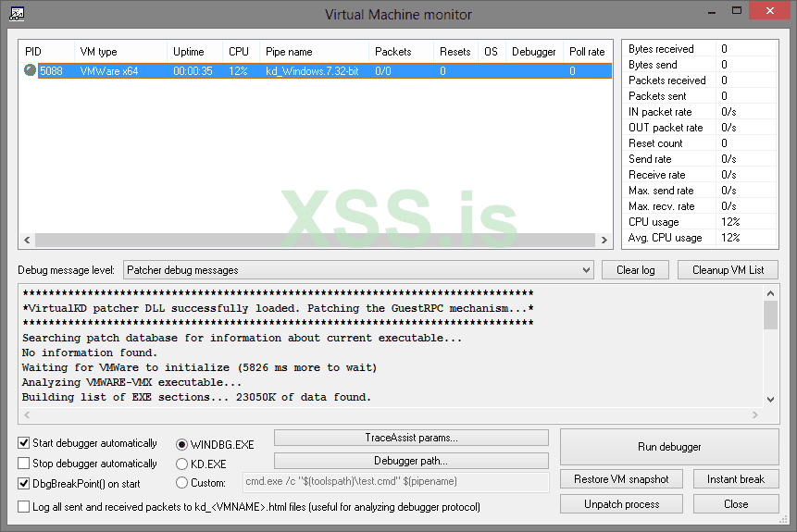The height and width of the screenshot is (532, 797).
Task: Click the VM list horizontal scrollbar thumb
Action: [x=315, y=240]
